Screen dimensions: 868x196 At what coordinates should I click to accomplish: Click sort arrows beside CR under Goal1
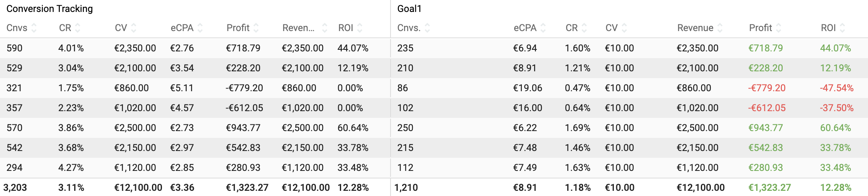click(584, 28)
